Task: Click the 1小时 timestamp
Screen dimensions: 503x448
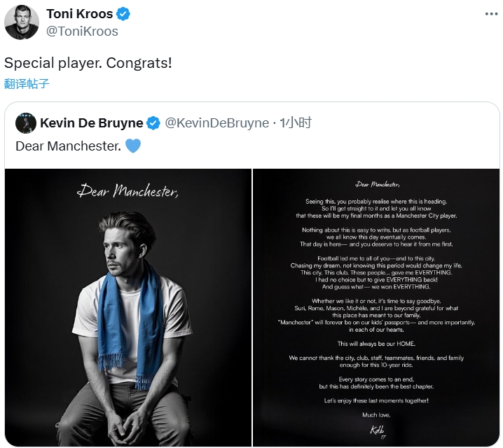Action: [x=296, y=123]
